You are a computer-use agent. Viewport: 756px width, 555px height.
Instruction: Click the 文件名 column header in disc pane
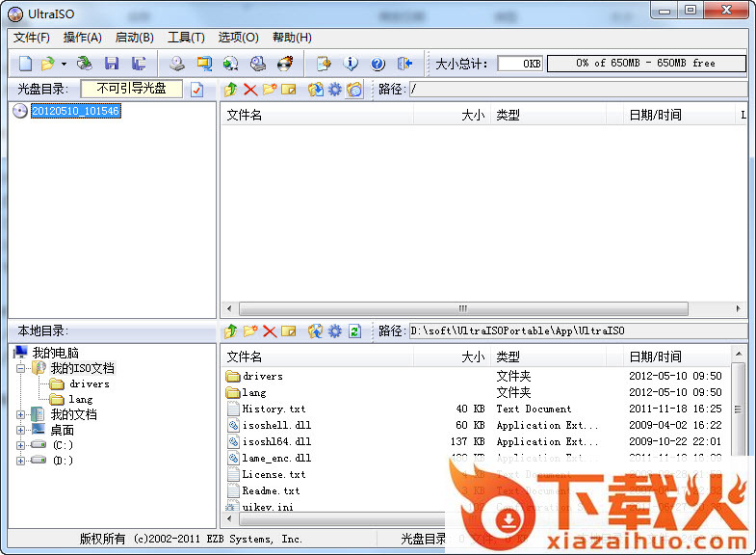pos(244,115)
